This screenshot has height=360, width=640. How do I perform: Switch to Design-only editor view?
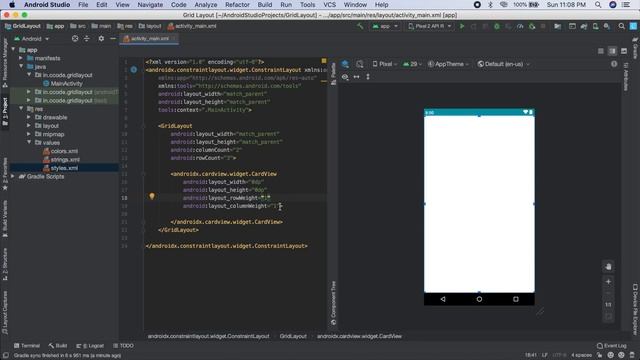(x=624, y=51)
